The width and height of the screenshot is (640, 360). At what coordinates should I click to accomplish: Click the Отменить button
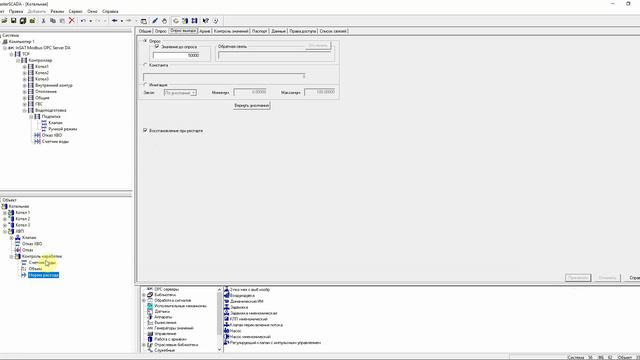click(607, 278)
